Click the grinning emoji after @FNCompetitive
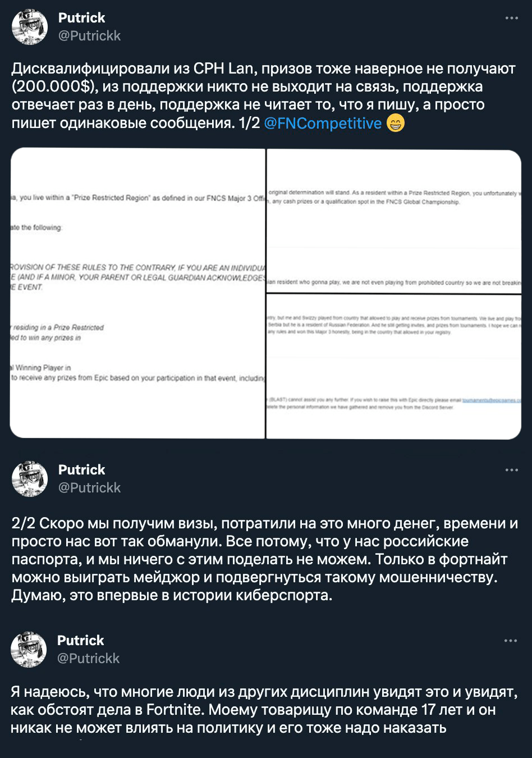Viewport: 532px width, 758px height. point(396,123)
